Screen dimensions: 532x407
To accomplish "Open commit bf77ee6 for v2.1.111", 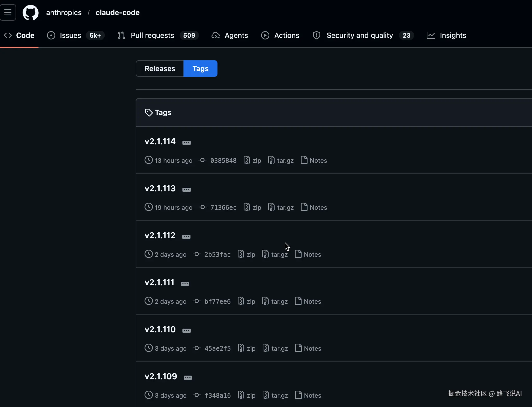I will click(217, 301).
